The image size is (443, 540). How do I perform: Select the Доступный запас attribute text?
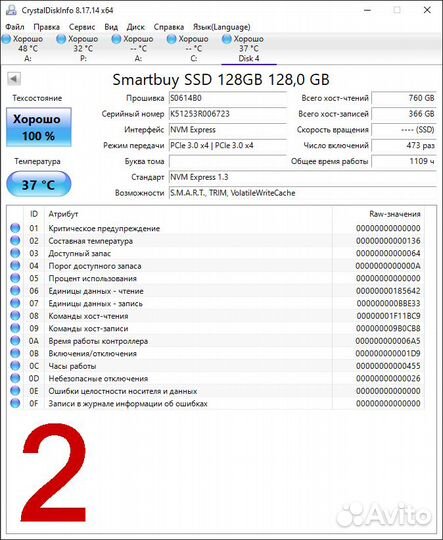tap(80, 253)
